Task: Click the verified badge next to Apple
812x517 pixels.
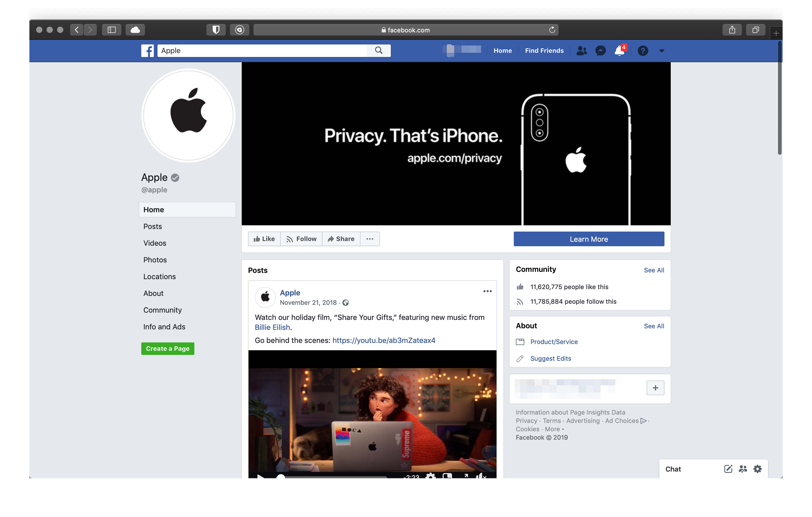Action: (x=175, y=177)
